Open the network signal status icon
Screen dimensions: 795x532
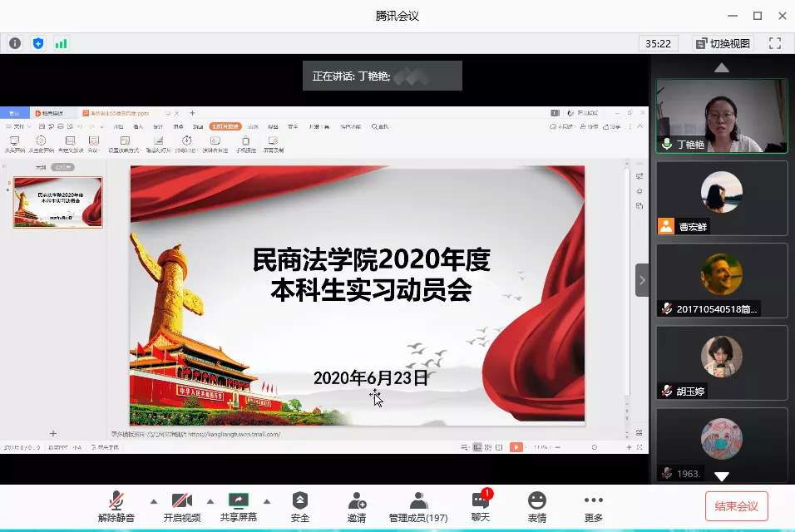(x=61, y=43)
